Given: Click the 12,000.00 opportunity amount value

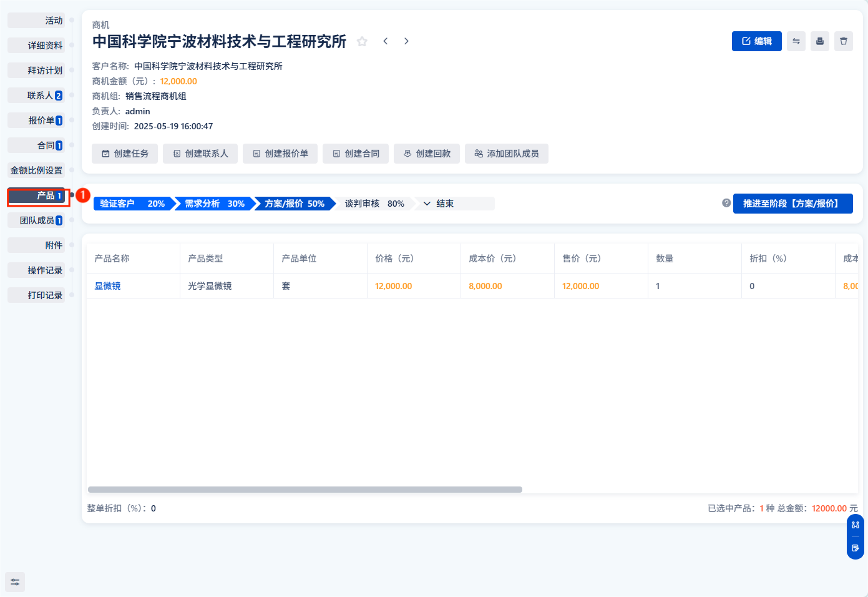Looking at the screenshot, I should click(178, 81).
